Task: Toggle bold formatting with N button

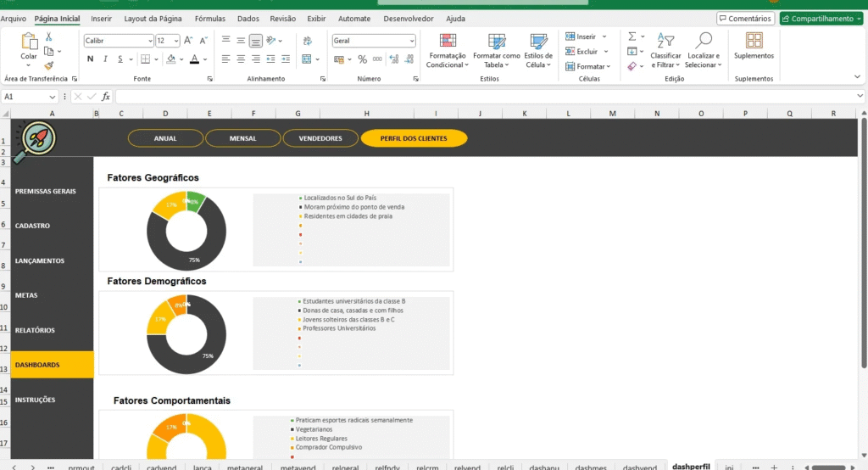Action: coord(90,59)
